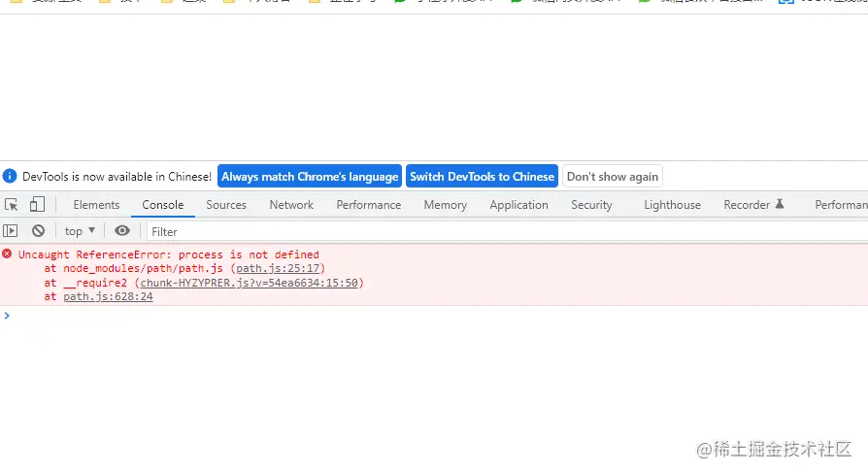This screenshot has width=868, height=475.
Task: Select the Uncaught ReferenceError message text
Action: pyautogui.click(x=169, y=254)
